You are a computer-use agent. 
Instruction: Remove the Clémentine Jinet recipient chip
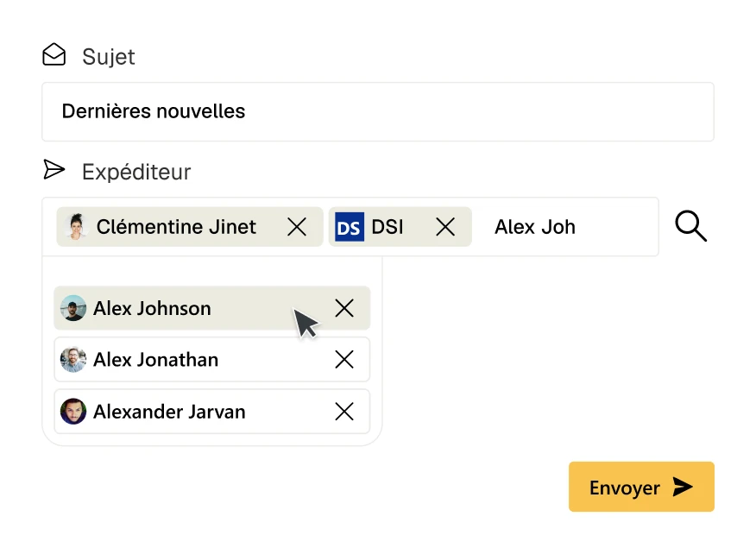click(x=297, y=227)
